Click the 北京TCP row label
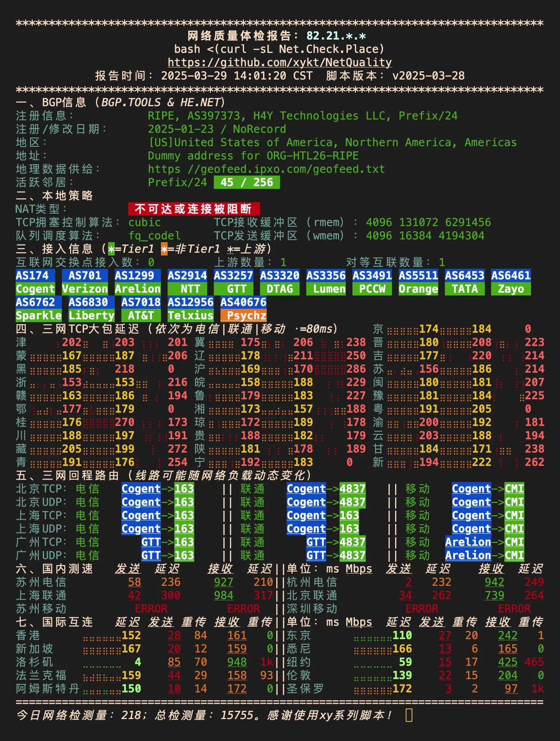The height and width of the screenshot is (741, 560). 41,489
